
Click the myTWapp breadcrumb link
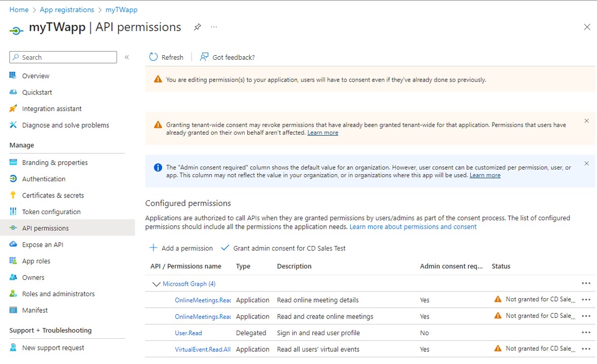pyautogui.click(x=122, y=10)
